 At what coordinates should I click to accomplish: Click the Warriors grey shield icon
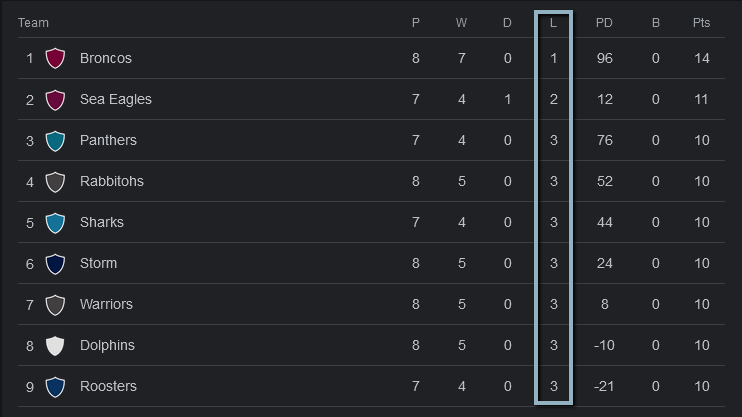(55, 305)
